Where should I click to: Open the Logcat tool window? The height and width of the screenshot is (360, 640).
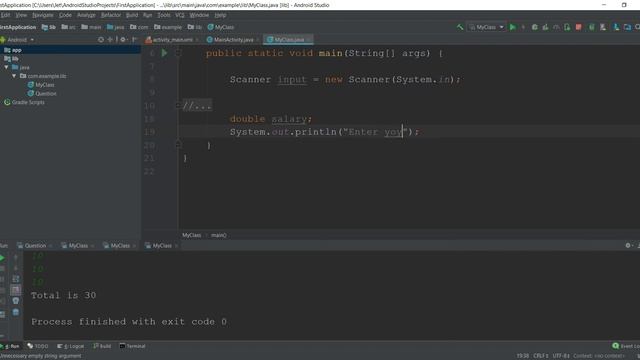(x=71, y=346)
